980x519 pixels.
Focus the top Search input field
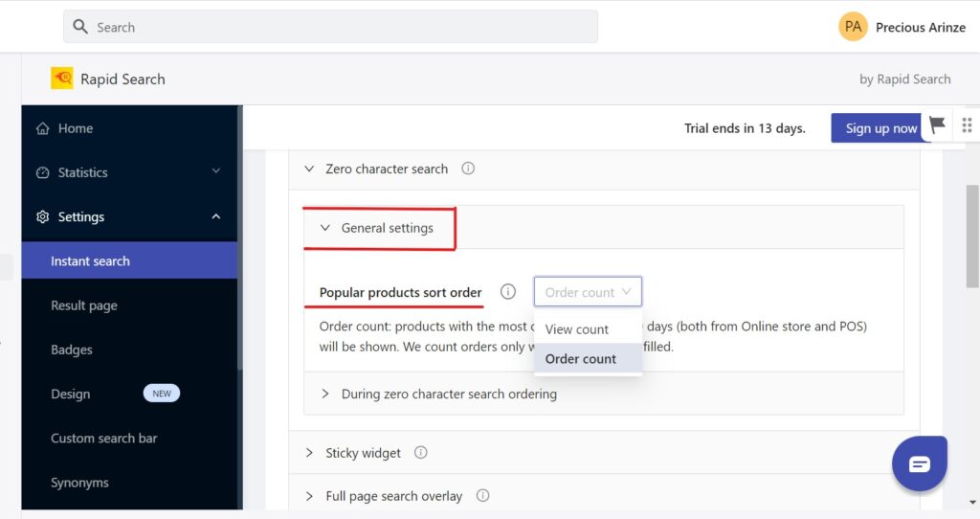click(330, 27)
